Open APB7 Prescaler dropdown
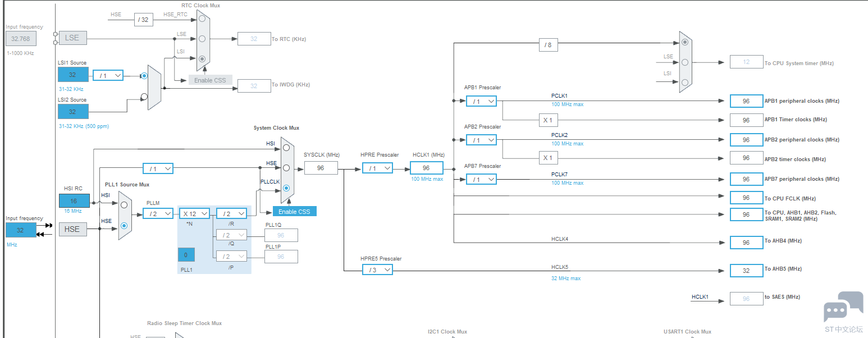This screenshot has width=868, height=338. [x=481, y=179]
